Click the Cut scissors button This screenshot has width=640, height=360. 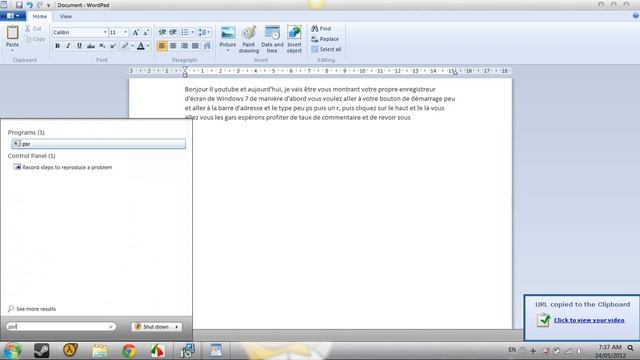[x=33, y=29]
